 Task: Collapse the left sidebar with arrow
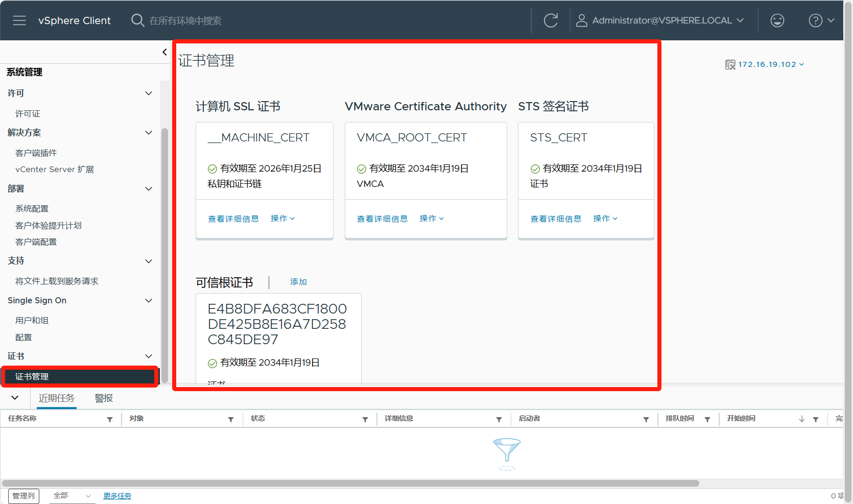pos(164,52)
